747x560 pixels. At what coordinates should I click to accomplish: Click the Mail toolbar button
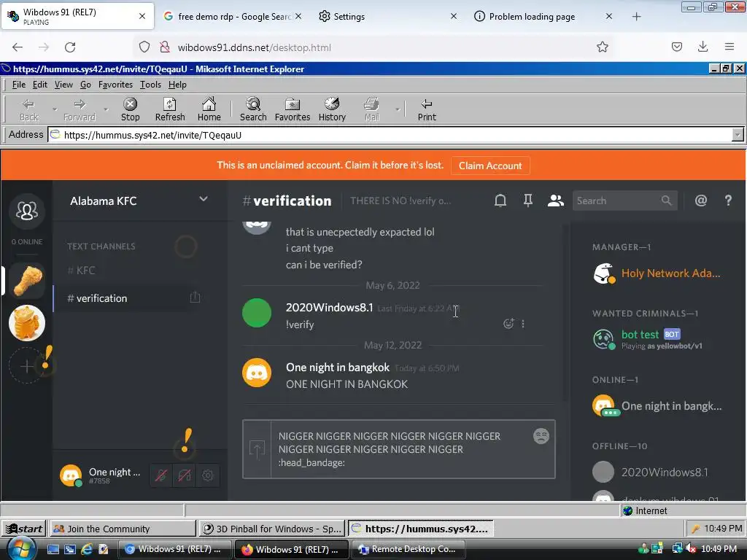371,109
